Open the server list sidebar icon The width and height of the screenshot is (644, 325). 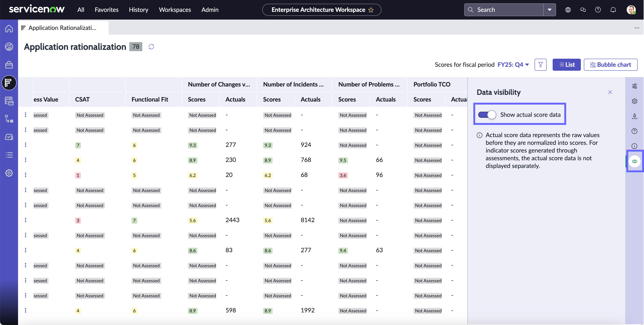coord(9,101)
